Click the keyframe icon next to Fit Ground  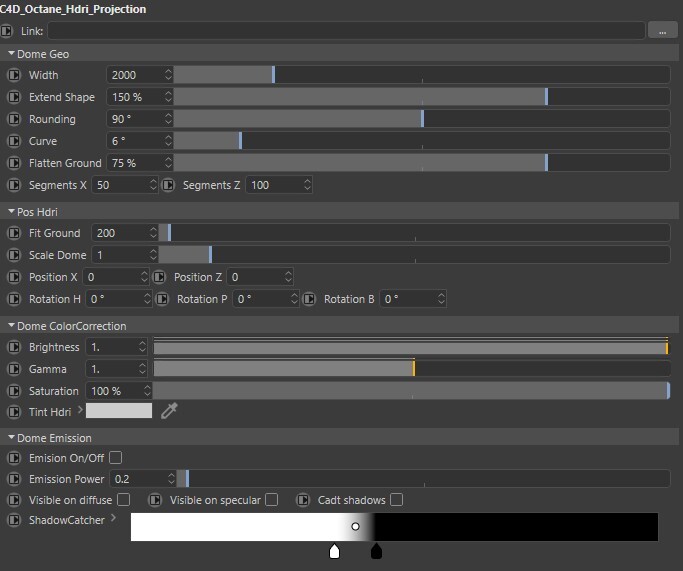tap(14, 233)
